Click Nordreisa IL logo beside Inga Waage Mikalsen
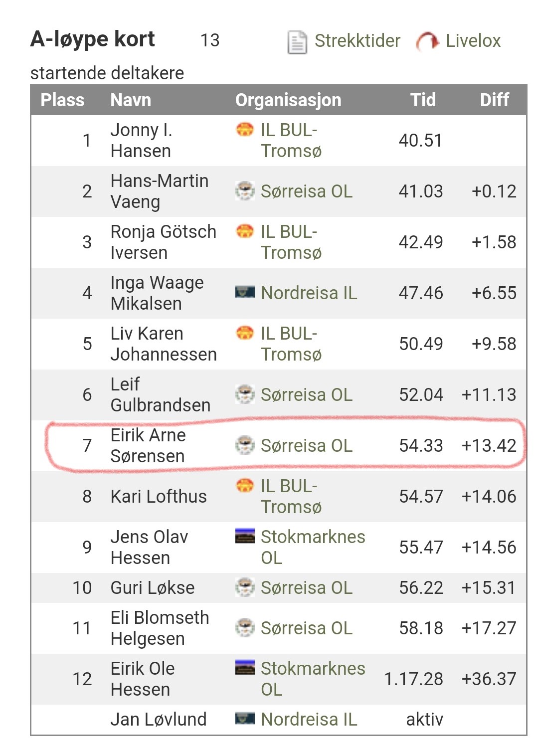The image size is (534, 756). point(245,292)
